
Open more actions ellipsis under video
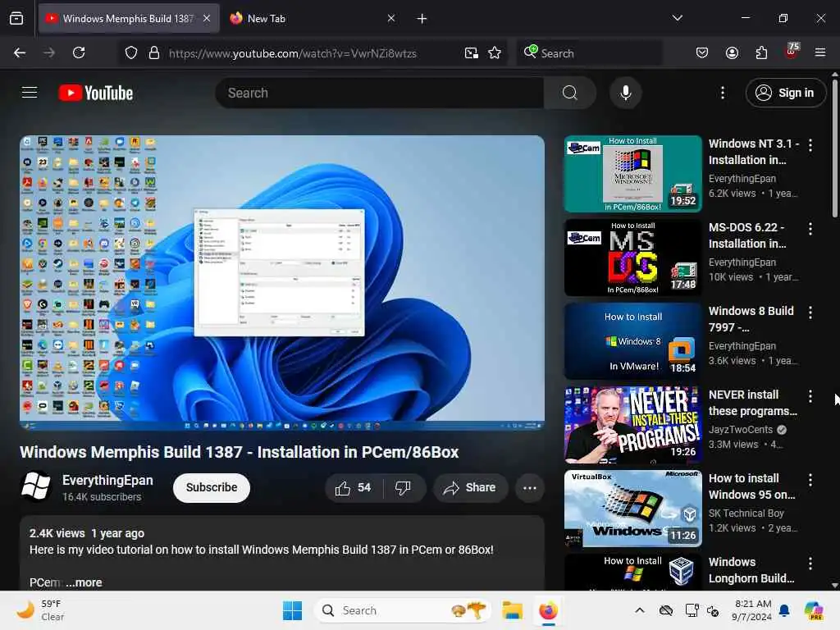coord(530,487)
